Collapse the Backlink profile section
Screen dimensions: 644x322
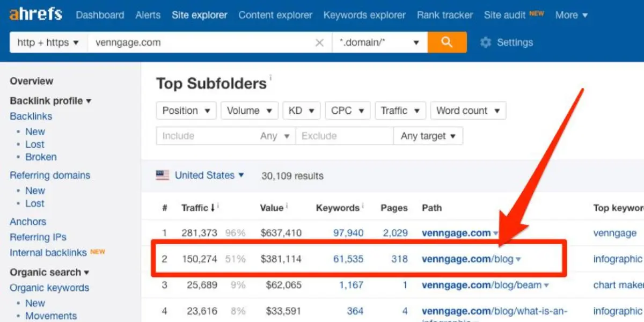(x=50, y=101)
